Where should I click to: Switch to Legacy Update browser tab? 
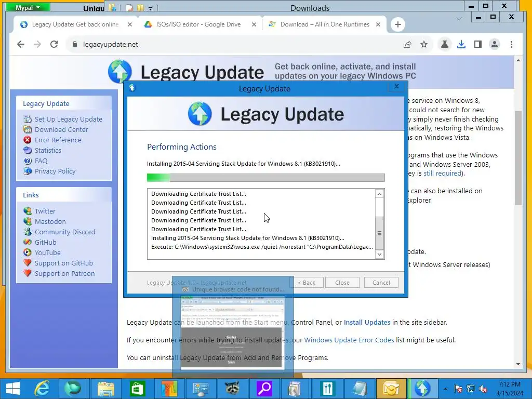[75, 24]
